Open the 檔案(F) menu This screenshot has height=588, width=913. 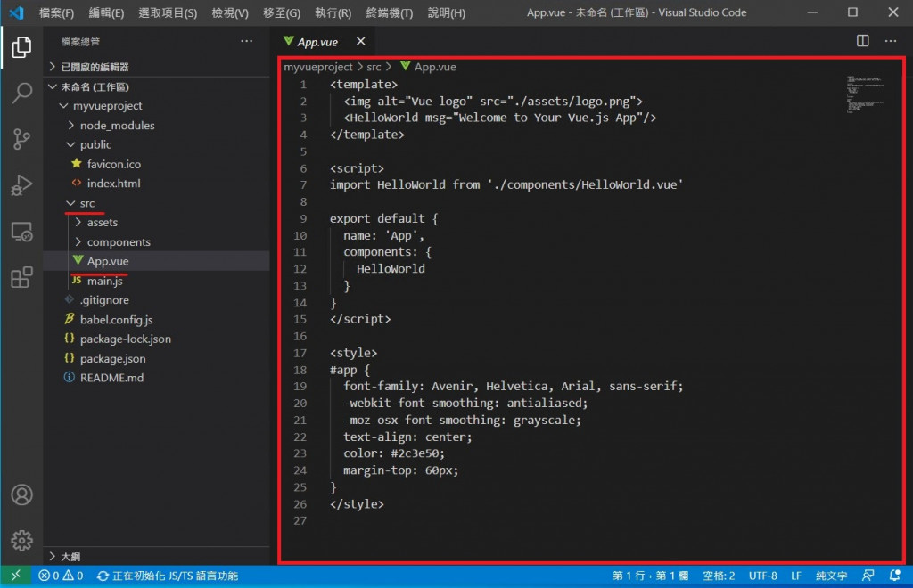pyautogui.click(x=56, y=12)
